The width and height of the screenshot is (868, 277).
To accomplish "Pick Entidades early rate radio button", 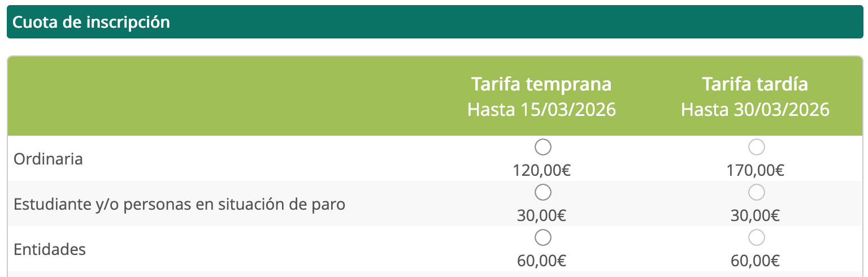I will (x=542, y=238).
